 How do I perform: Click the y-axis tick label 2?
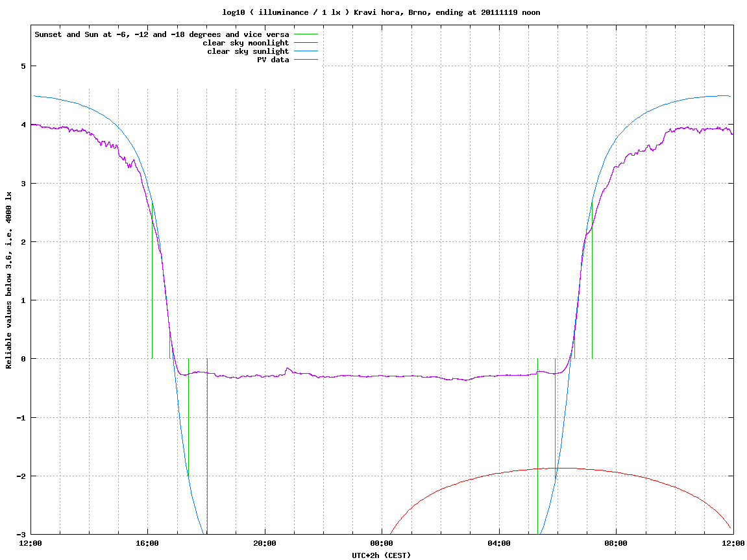tap(23, 242)
